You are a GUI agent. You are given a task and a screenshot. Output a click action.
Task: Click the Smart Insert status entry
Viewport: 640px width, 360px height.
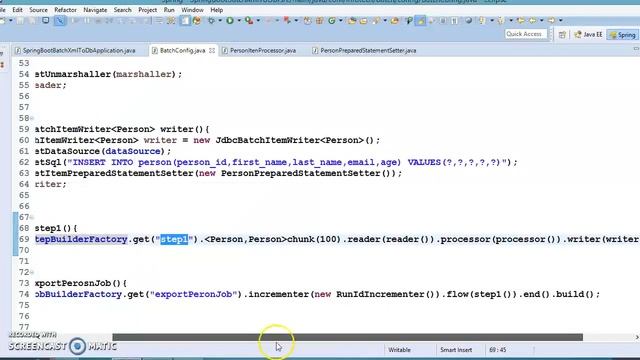(x=456, y=350)
